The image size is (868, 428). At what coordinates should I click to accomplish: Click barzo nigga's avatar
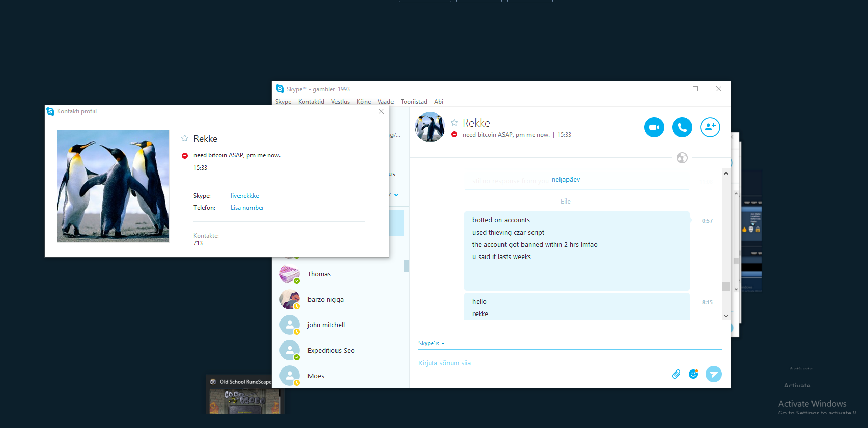pos(290,300)
